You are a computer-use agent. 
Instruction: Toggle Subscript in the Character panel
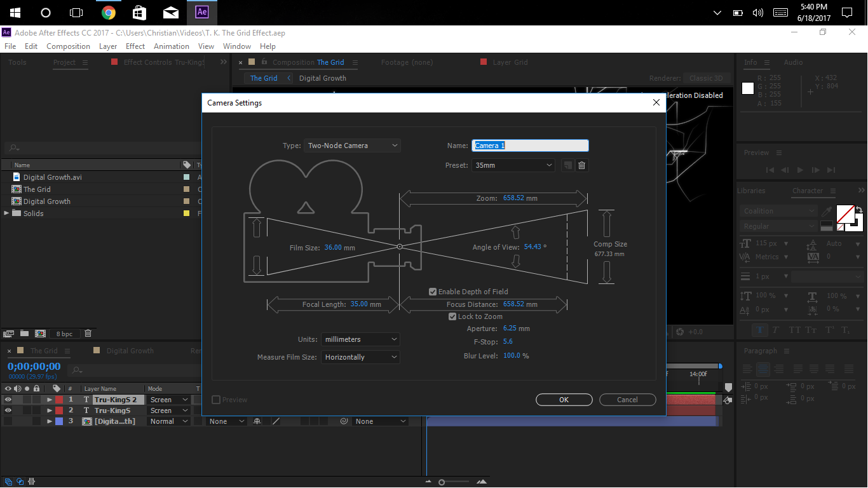[845, 330]
